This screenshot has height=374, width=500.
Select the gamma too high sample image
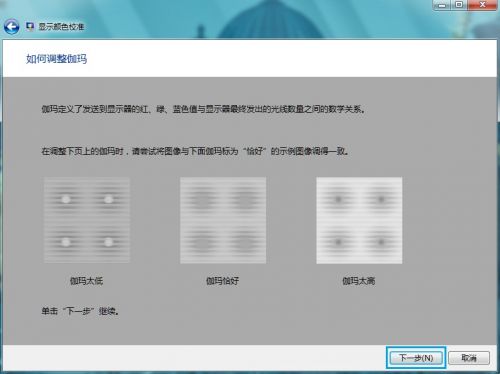[359, 220]
